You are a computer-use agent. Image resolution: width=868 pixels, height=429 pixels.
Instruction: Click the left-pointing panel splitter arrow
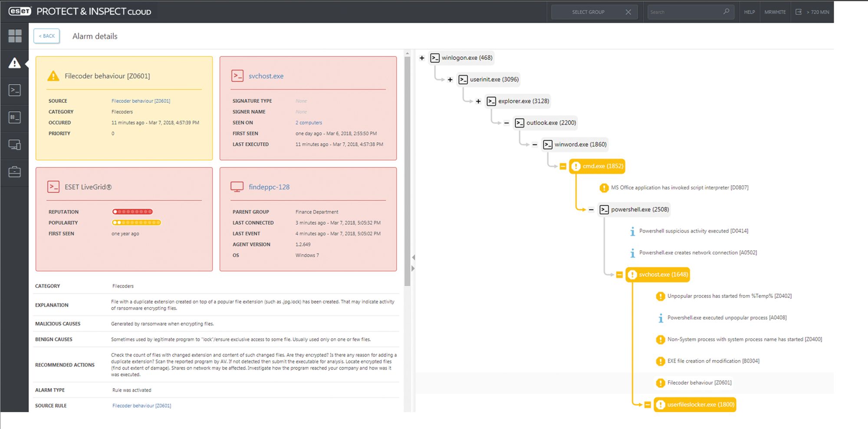click(x=413, y=258)
